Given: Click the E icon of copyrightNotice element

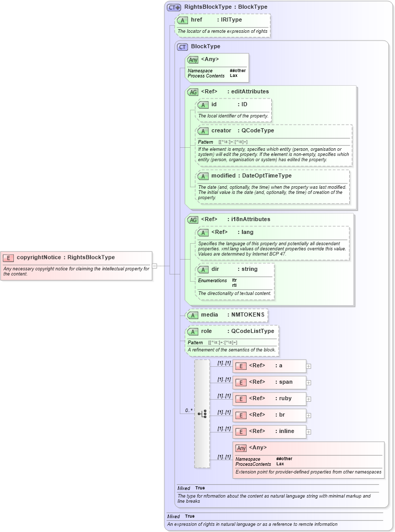Looking at the screenshot, I should coord(9,258).
